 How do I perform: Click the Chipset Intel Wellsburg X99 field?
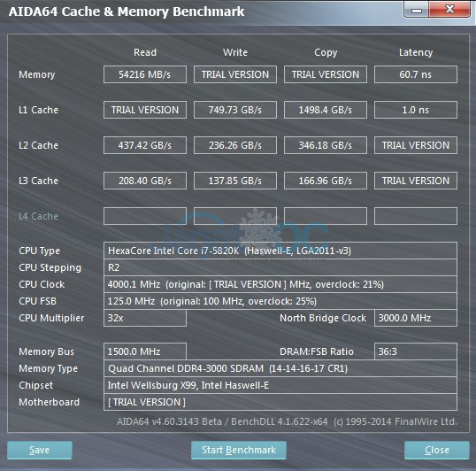280,385
